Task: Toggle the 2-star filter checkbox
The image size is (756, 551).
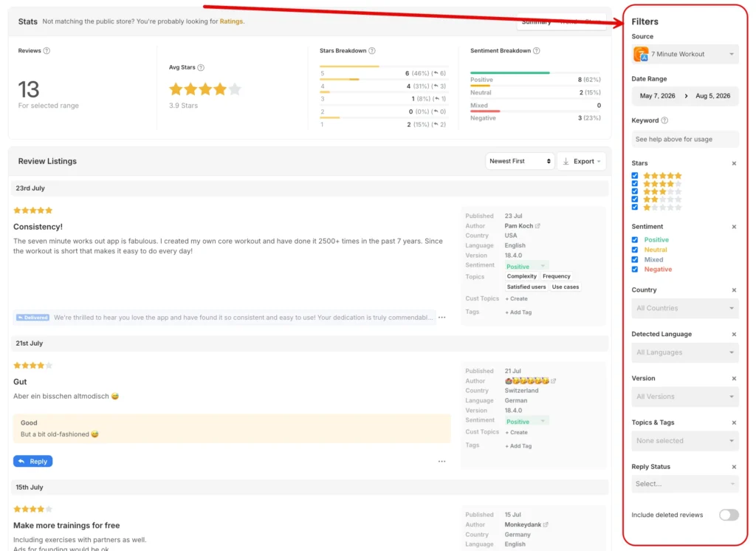Action: point(634,199)
